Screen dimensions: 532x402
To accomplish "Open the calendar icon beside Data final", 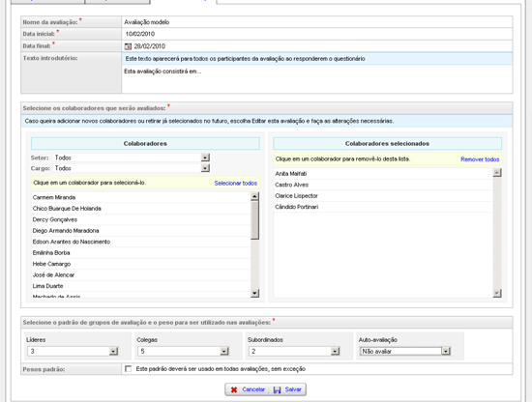I will (x=128, y=46).
